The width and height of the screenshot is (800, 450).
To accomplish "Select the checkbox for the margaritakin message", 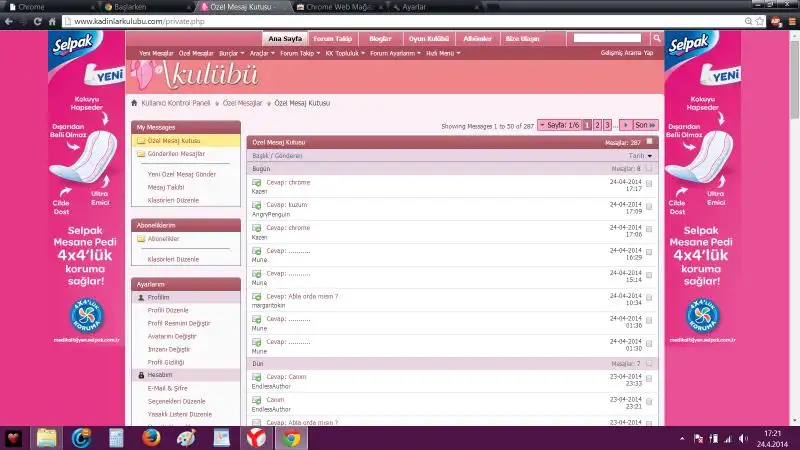I will click(649, 299).
